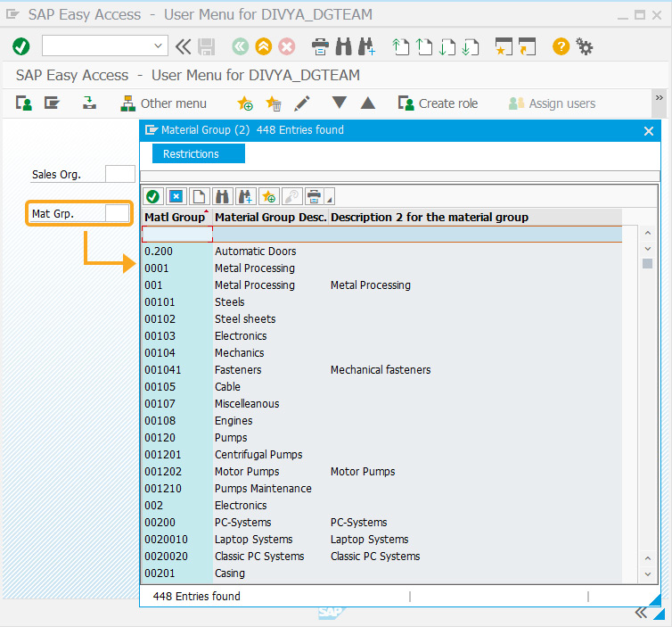Open Help with the orange question mark
672x627 pixels.
(561, 46)
